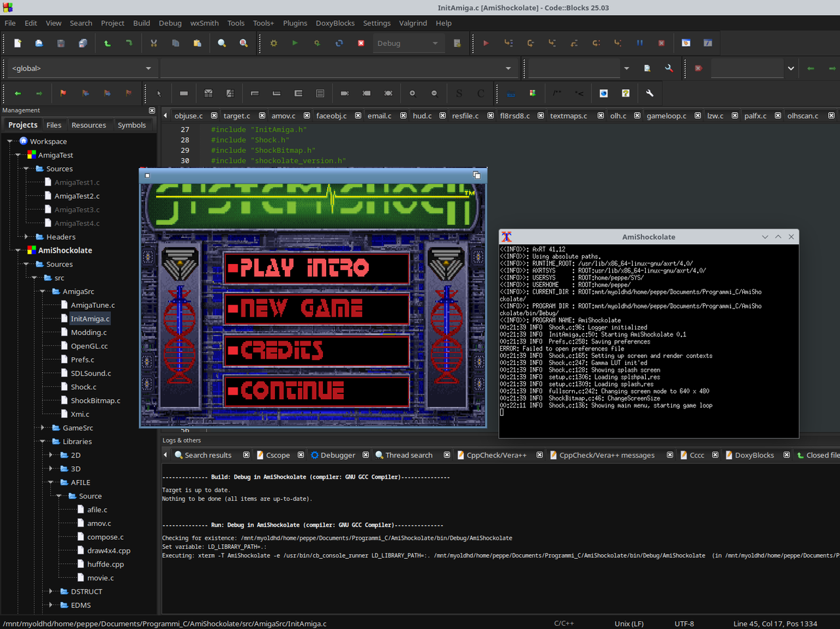Switch to the gameloop.c editor tab
Image resolution: width=840 pixels, height=629 pixels.
666,116
